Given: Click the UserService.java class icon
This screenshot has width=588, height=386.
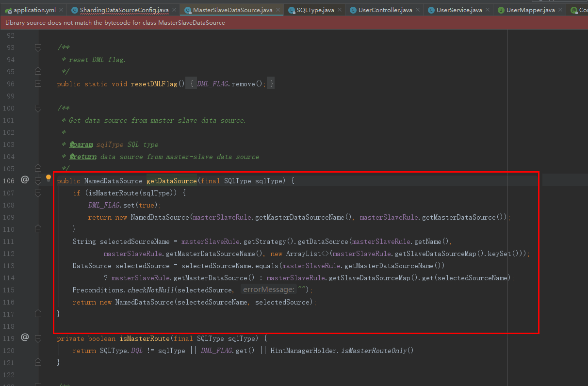Looking at the screenshot, I should [x=431, y=10].
